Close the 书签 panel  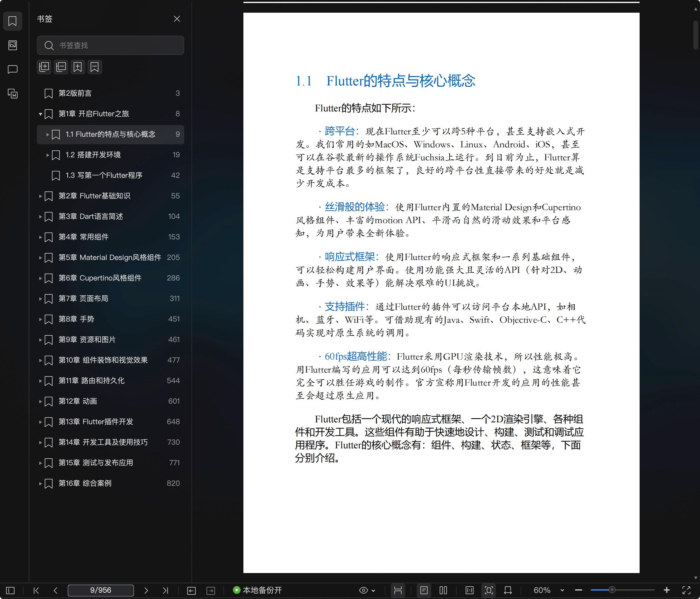(x=177, y=19)
